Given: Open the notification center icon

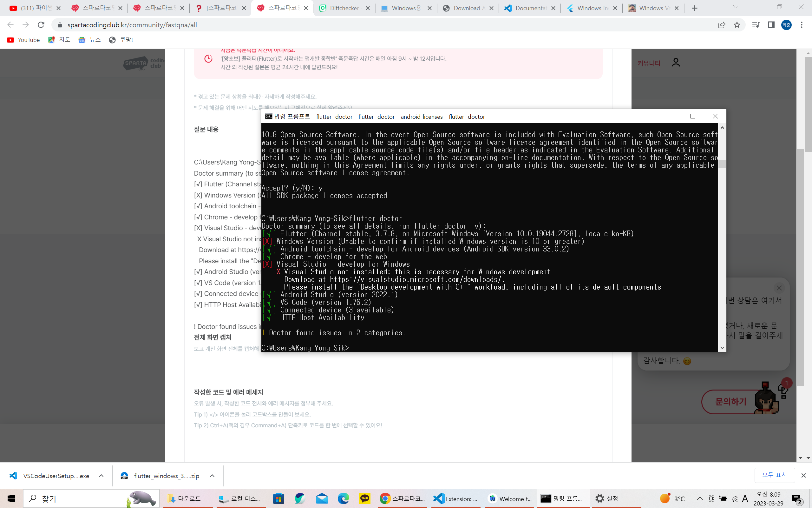Looking at the screenshot, I should click(x=797, y=499).
